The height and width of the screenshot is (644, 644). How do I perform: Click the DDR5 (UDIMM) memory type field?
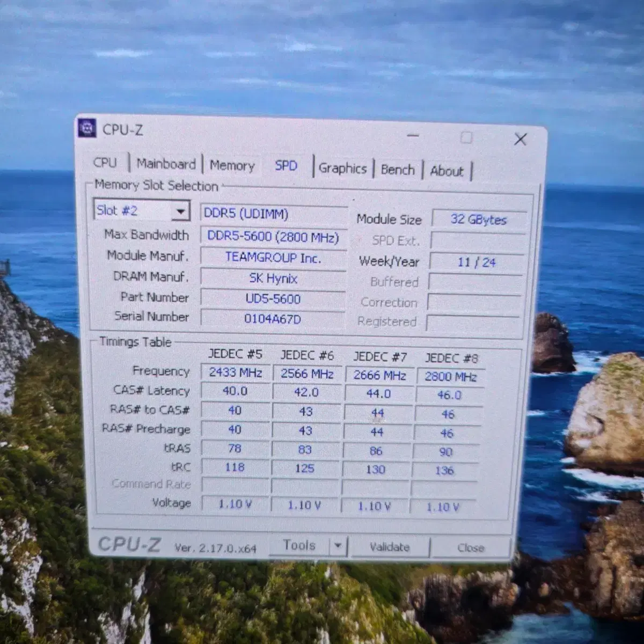[274, 214]
